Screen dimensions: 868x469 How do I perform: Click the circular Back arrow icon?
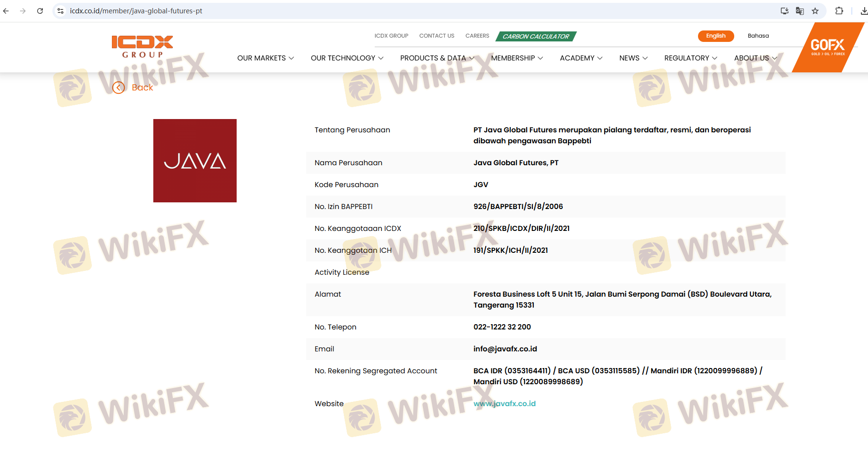click(119, 88)
